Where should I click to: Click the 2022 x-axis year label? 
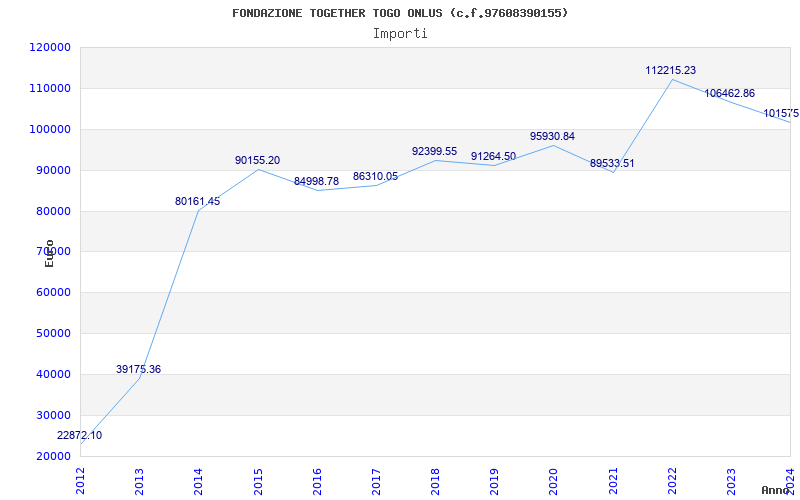click(x=672, y=482)
